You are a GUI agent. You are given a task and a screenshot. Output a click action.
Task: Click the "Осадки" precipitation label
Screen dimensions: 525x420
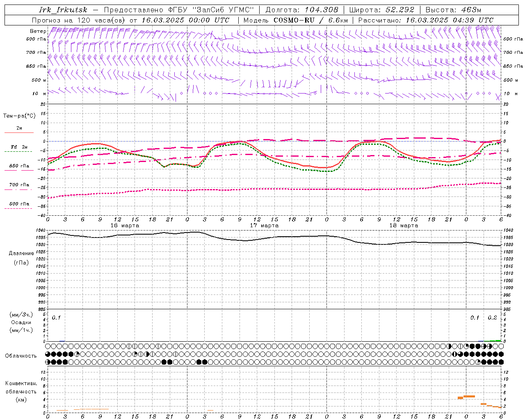click(x=21, y=322)
